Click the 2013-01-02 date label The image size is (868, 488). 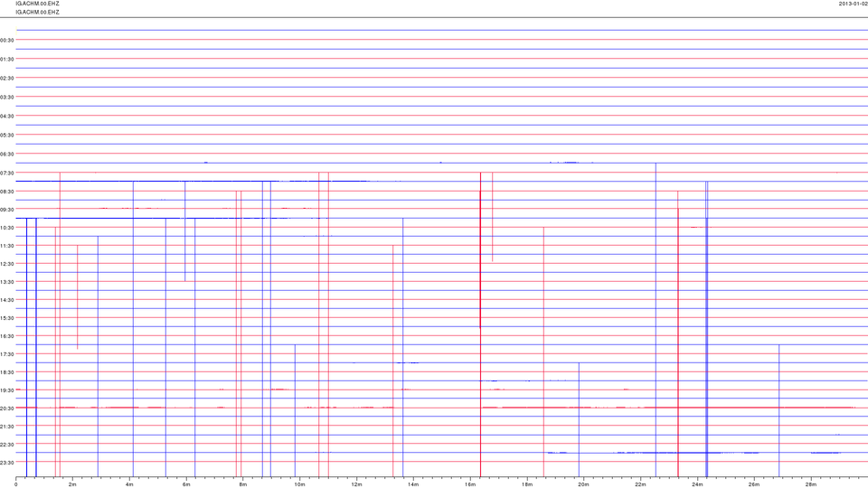[x=853, y=4]
